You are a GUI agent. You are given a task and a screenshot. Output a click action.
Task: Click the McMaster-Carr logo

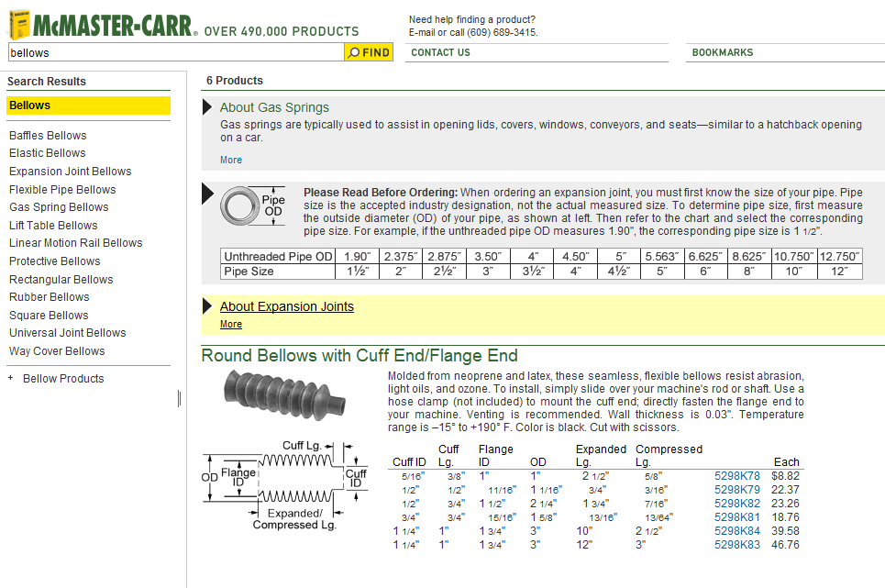point(101,25)
